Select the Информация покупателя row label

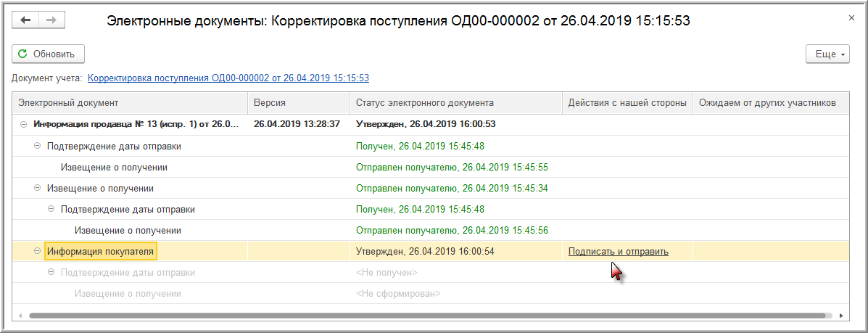pos(101,252)
